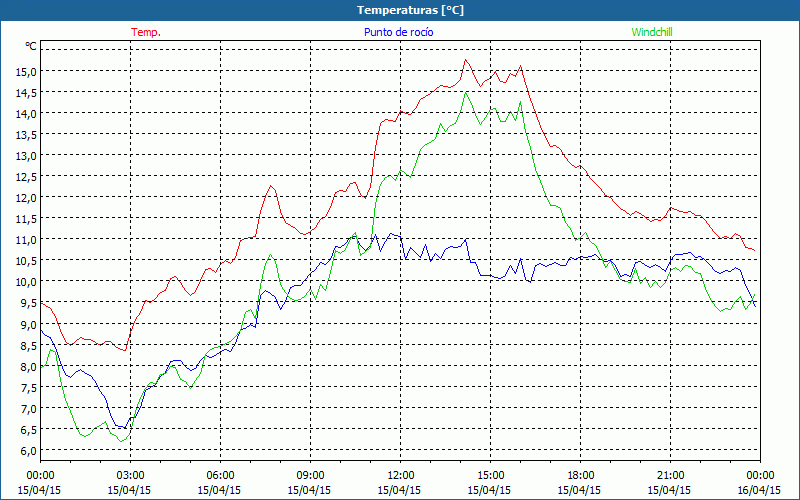Click the 14,5 y-axis value

[x=27, y=93]
